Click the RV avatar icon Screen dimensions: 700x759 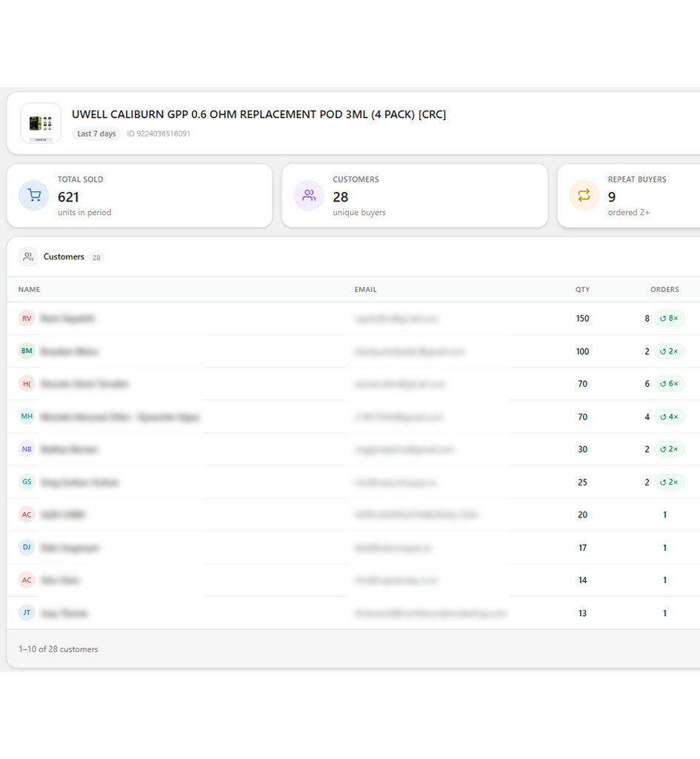pyautogui.click(x=27, y=318)
